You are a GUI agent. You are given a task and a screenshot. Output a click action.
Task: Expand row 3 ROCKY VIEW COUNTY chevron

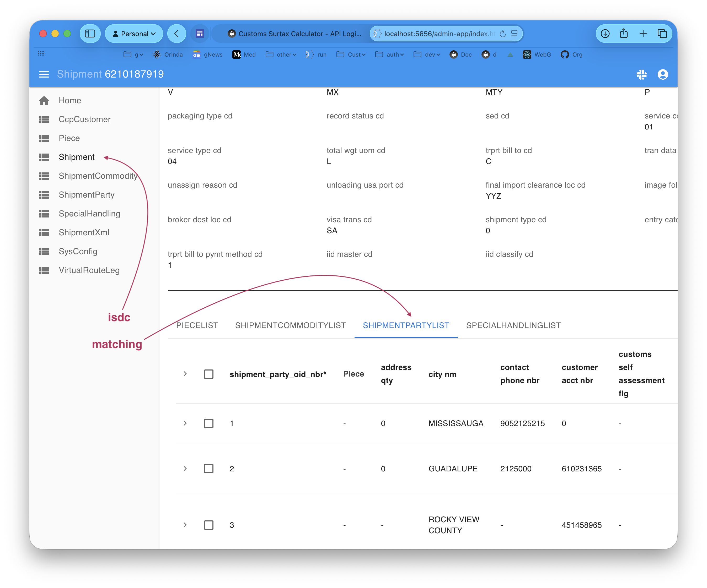(185, 525)
